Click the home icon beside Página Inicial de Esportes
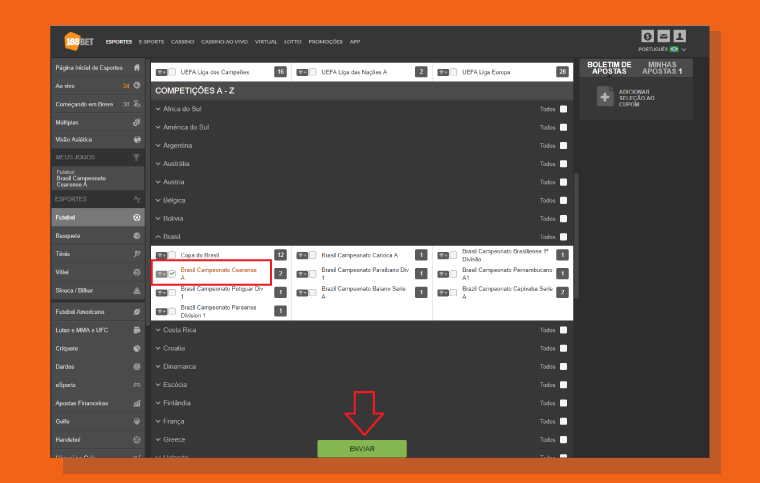This screenshot has width=760, height=483. pos(137,68)
